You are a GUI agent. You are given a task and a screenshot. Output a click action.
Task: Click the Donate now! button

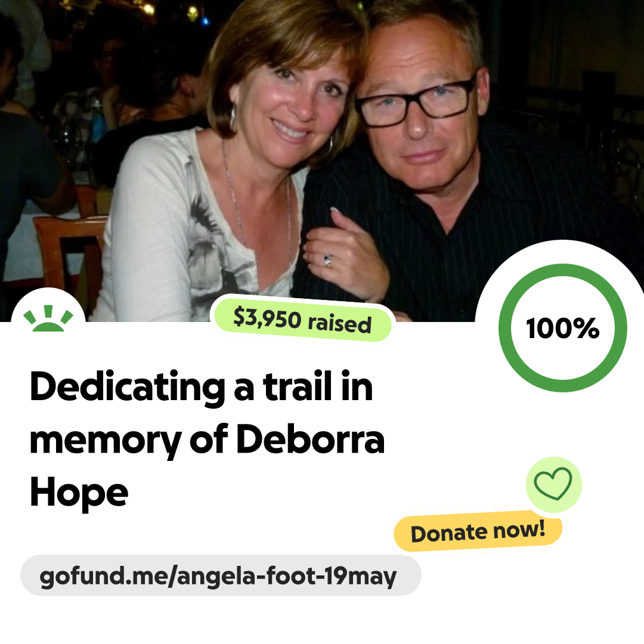pos(478,531)
